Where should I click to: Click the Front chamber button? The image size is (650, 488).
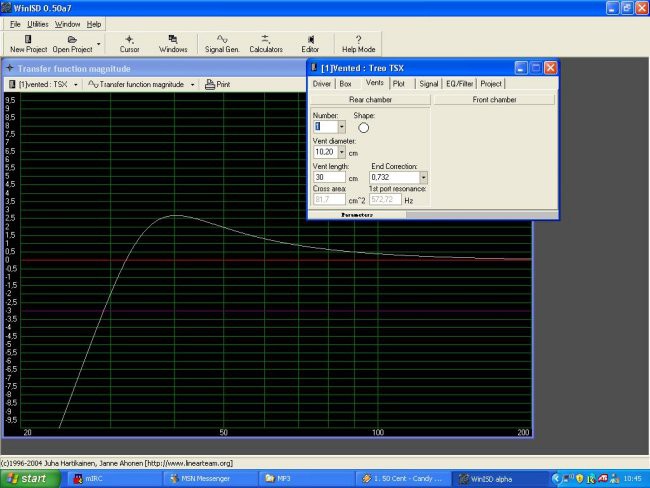point(494,100)
